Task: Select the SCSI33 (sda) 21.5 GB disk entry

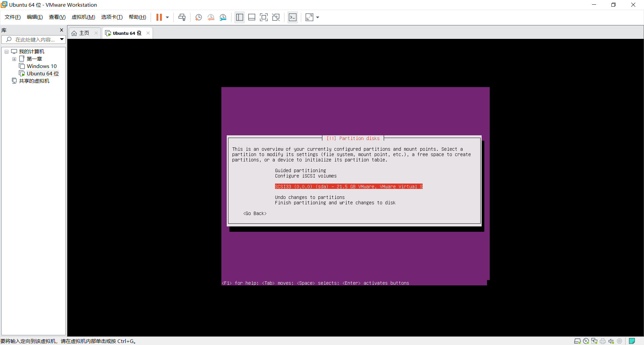Action: tap(348, 187)
